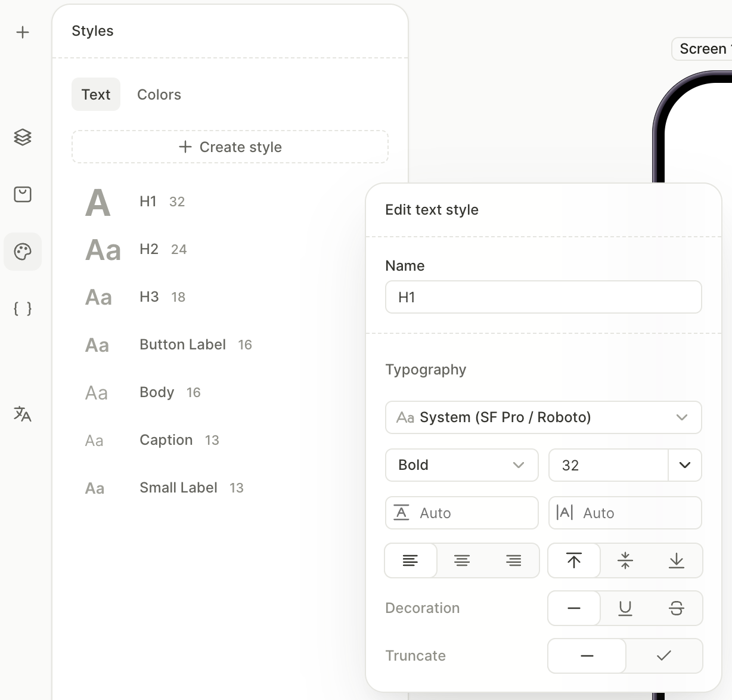The height and width of the screenshot is (700, 732).
Task: Switch to the Text tab
Action: pos(96,94)
